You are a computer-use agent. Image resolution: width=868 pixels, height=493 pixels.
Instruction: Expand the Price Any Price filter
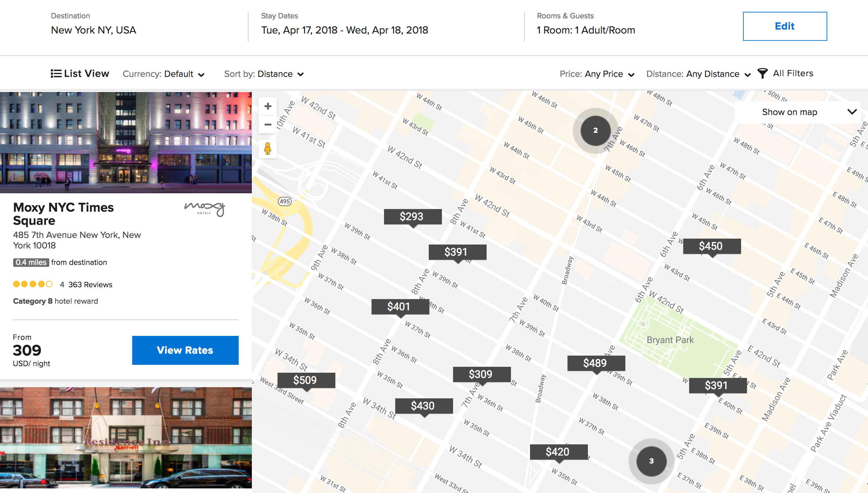597,74
